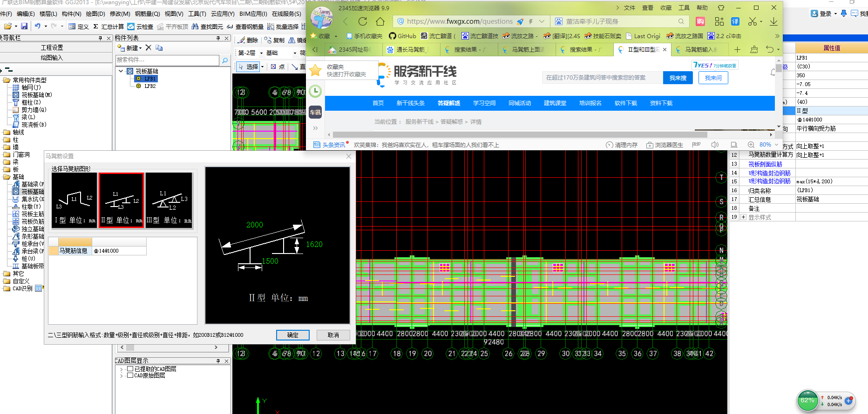This screenshot has height=414, width=868.
Task: Click 批量选择 batch select tool
Action: [283, 27]
